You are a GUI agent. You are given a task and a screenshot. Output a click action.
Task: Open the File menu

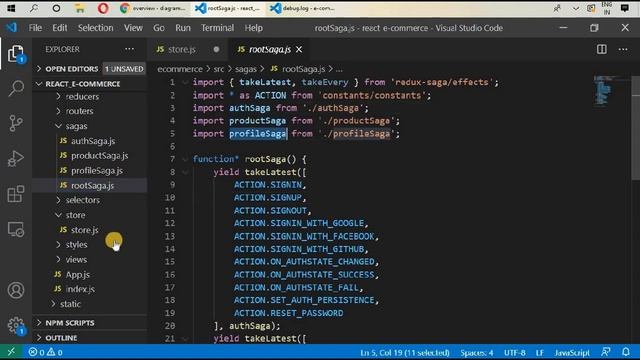click(x=35, y=28)
